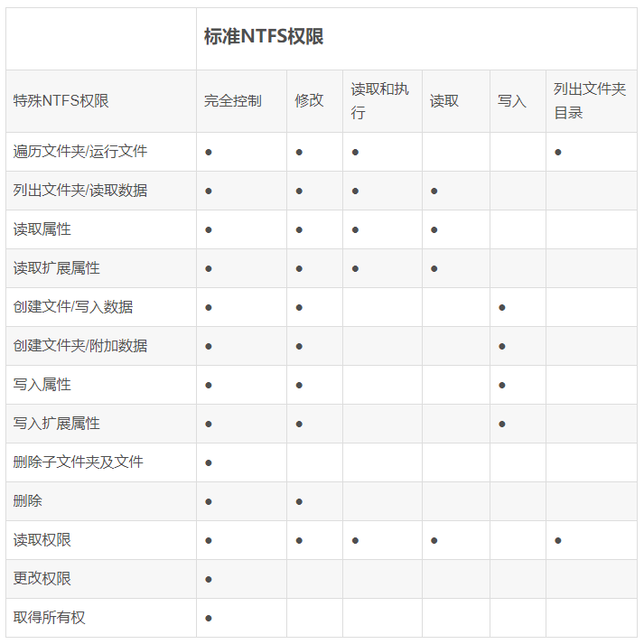Select the 列出文件夹/读取数据 row label
Viewport: 644px width, 644px height.
point(80,191)
